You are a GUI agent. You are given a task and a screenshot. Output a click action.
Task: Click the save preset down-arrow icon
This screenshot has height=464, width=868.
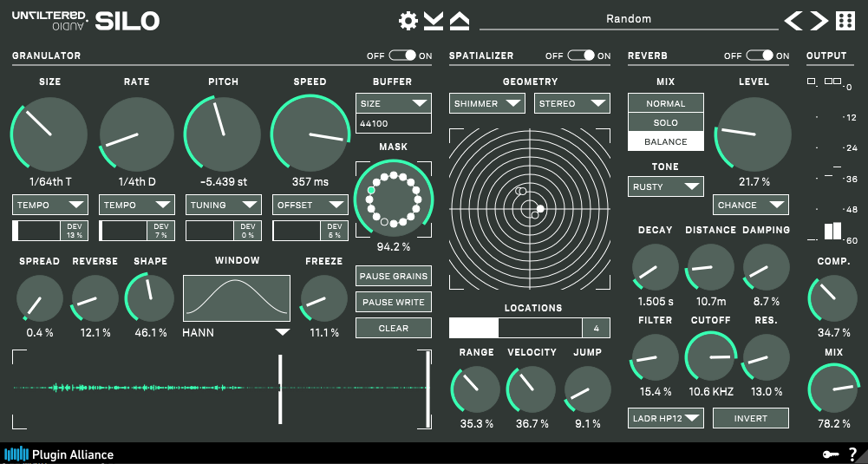tap(434, 21)
